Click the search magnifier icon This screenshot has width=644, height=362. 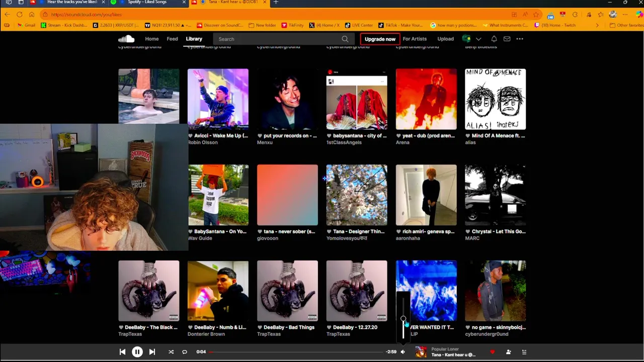[x=345, y=39]
